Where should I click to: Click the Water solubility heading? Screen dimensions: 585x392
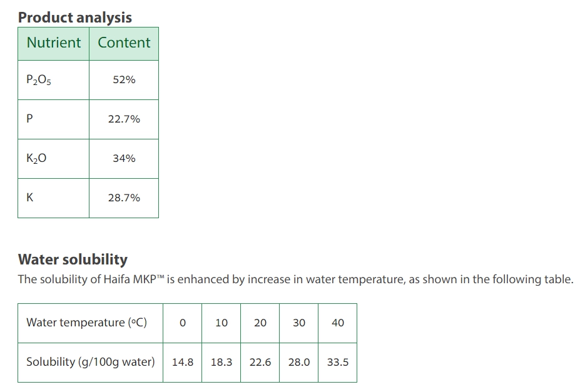73,259
